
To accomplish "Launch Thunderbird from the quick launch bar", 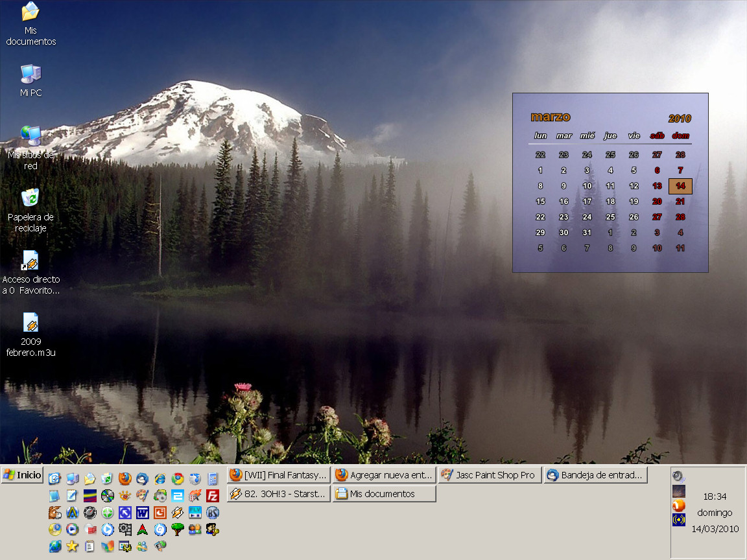I will (142, 479).
